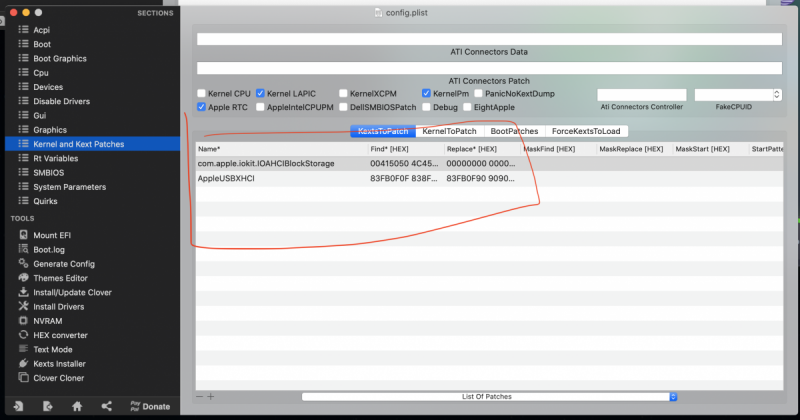Switch to KernelToPatch tab
The width and height of the screenshot is (800, 420).
coord(449,131)
